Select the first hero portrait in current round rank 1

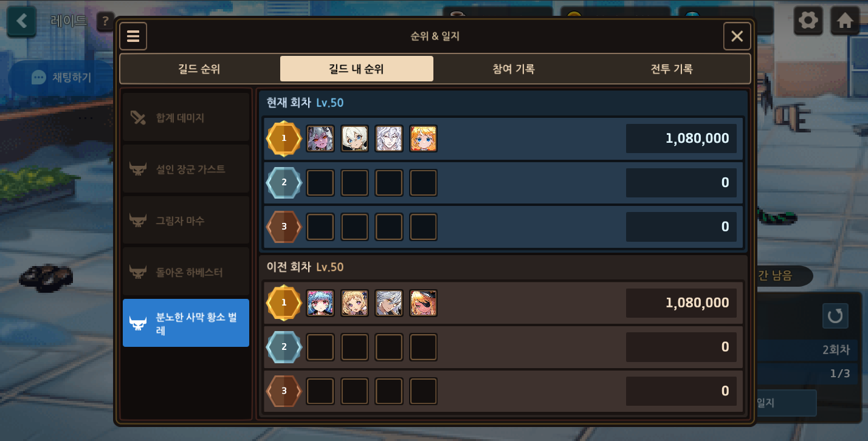pyautogui.click(x=320, y=138)
